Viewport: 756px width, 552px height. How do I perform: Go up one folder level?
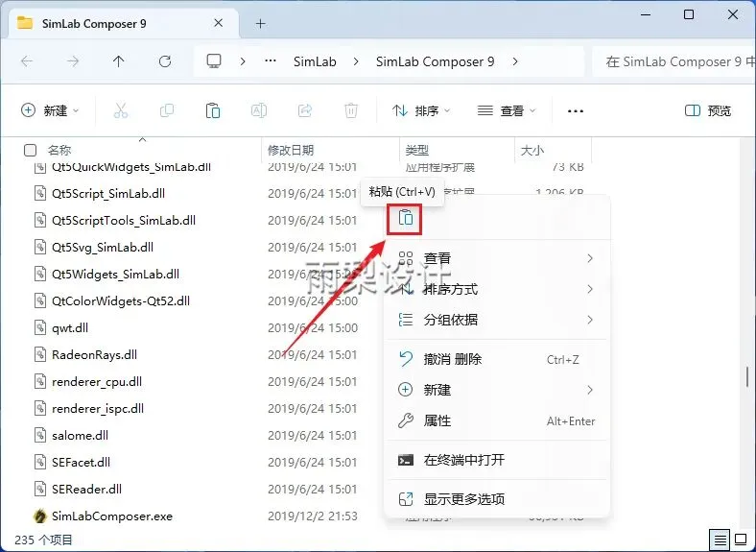(119, 61)
